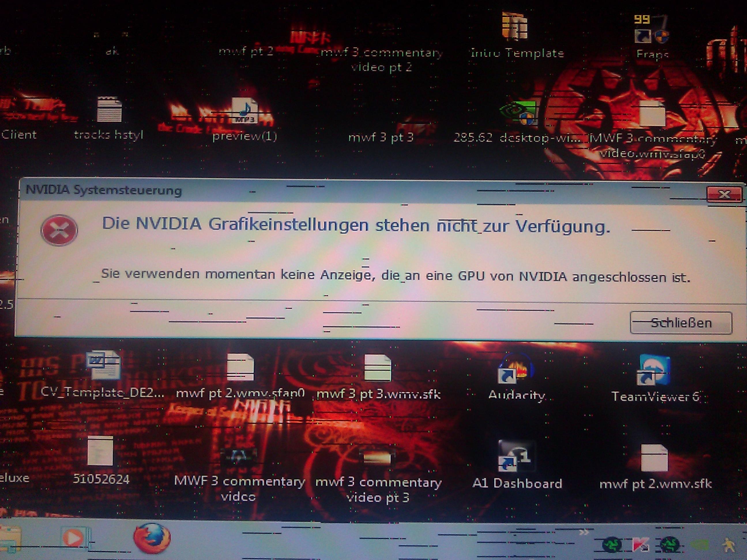Image resolution: width=747 pixels, height=560 pixels.
Task: Click the 'Sie verwenden momentan keine Anzeige' message text
Action: (396, 276)
